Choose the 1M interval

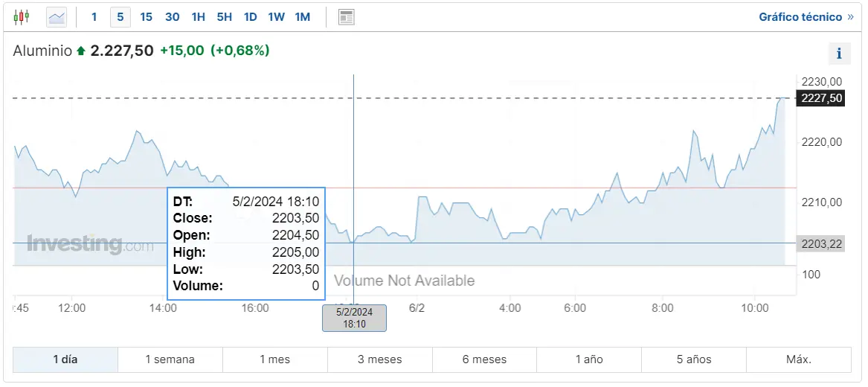pyautogui.click(x=302, y=16)
